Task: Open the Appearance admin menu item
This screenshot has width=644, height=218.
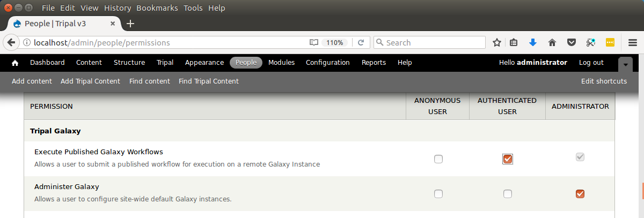Action: coord(204,63)
